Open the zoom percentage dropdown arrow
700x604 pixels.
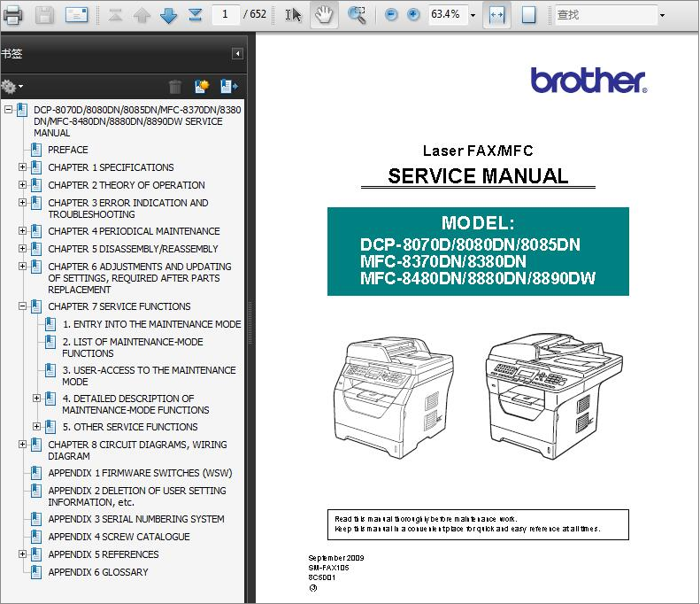[473, 15]
